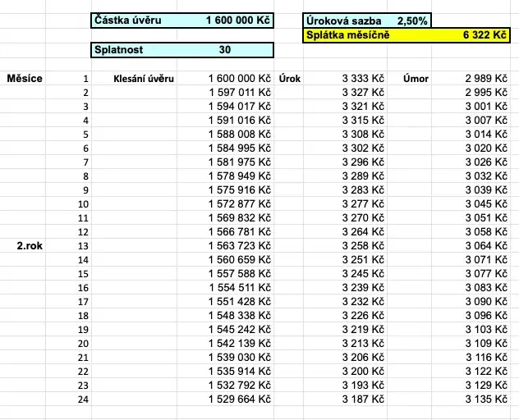The width and height of the screenshot is (519, 420).
Task: Click the Splatnost label cell
Action: tap(118, 50)
